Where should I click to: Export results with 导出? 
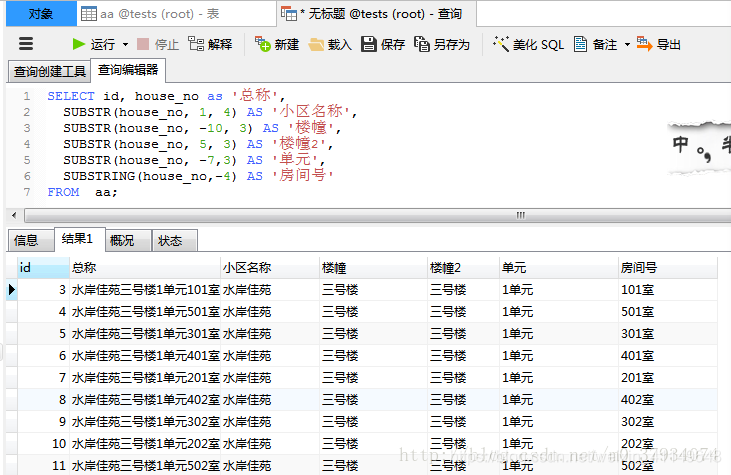659,44
